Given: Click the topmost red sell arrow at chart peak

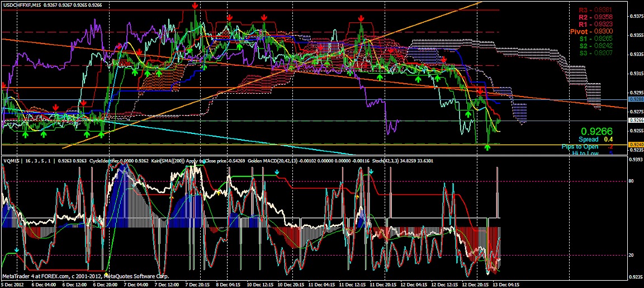Looking at the screenshot, I should tap(195, 6).
